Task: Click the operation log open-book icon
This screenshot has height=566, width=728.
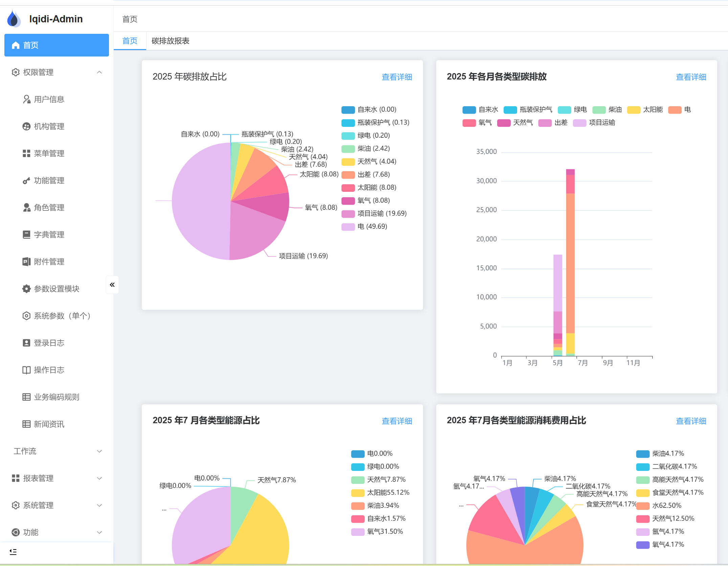Action: [x=26, y=370]
